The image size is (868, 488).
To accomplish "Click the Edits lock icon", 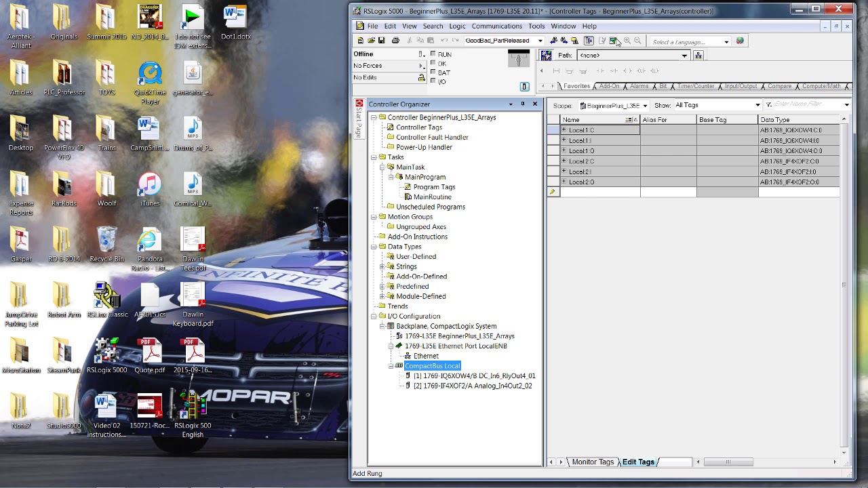I will coord(421,78).
